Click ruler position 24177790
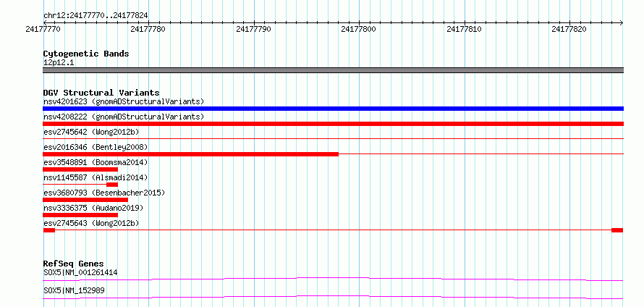 click(x=254, y=29)
